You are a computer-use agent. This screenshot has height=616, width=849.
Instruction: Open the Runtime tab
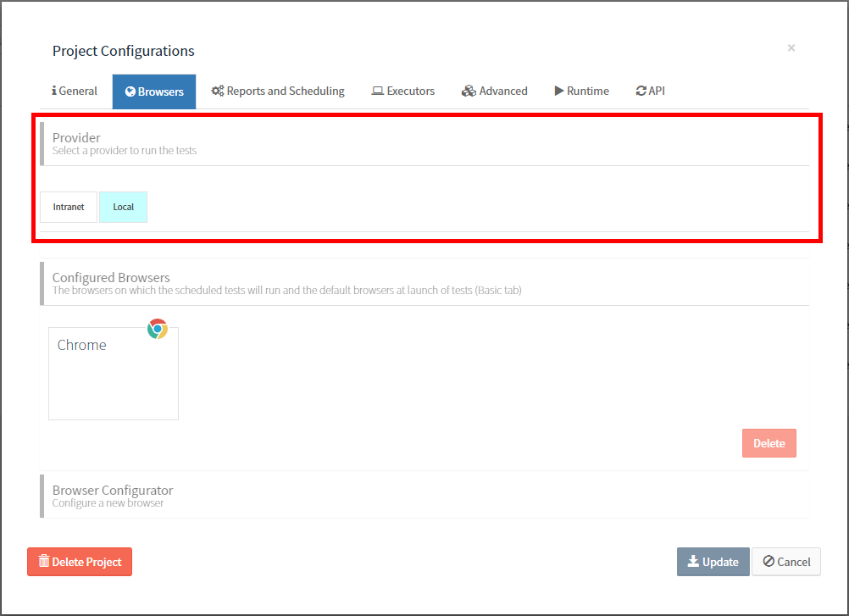click(581, 91)
